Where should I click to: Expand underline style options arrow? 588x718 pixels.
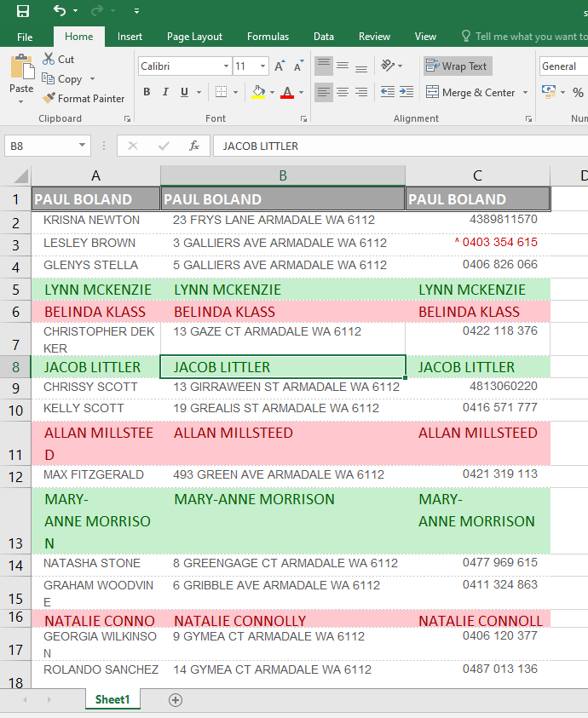pos(199,93)
